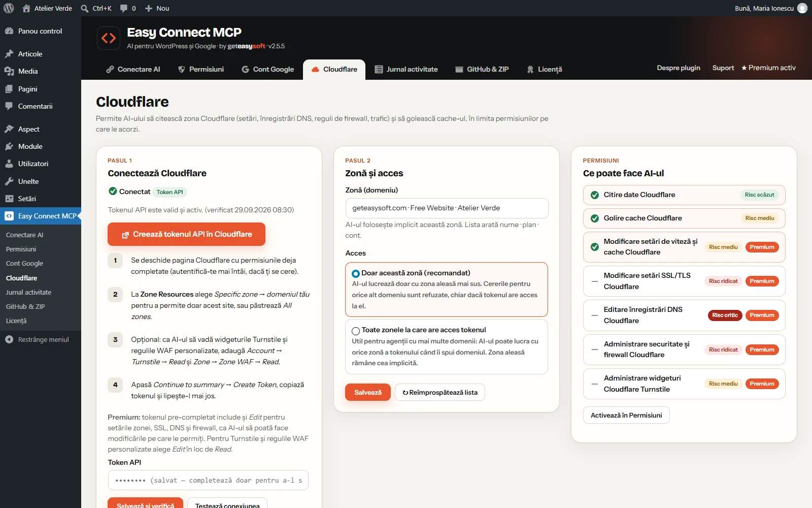
Task: Open the Zonă (domeniu) dropdown
Action: pyautogui.click(x=447, y=208)
